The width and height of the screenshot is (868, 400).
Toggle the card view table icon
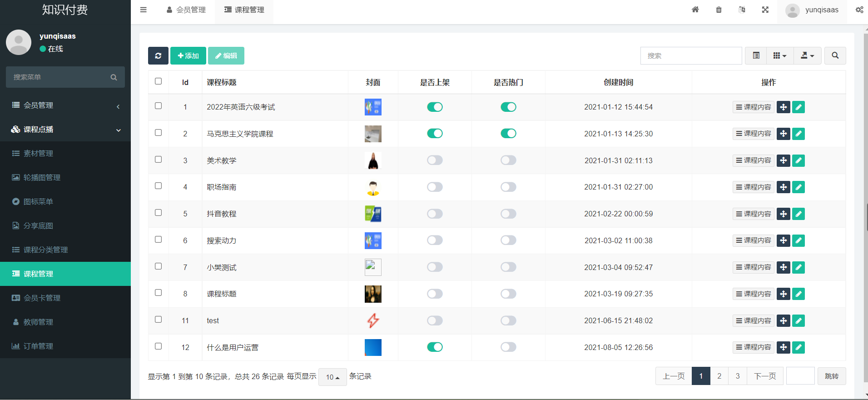coord(756,55)
